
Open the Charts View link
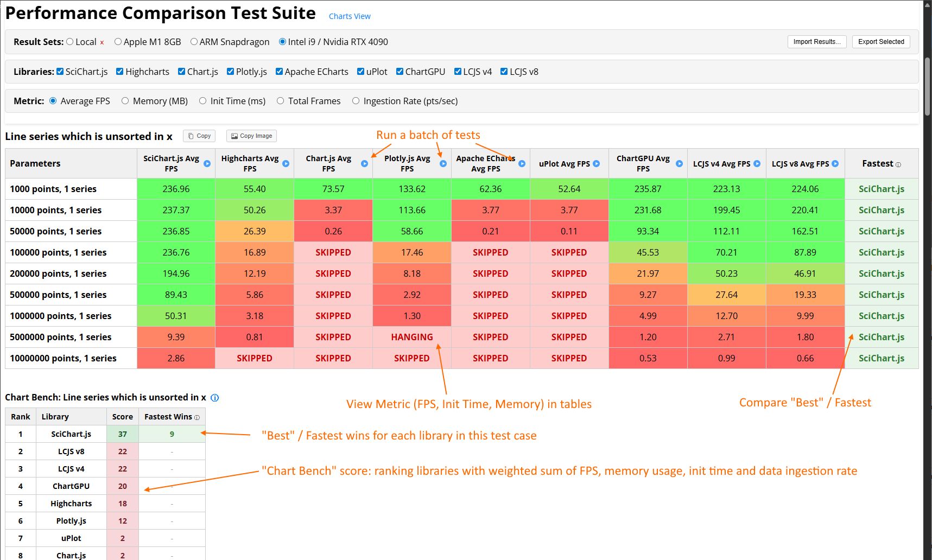pyautogui.click(x=350, y=16)
